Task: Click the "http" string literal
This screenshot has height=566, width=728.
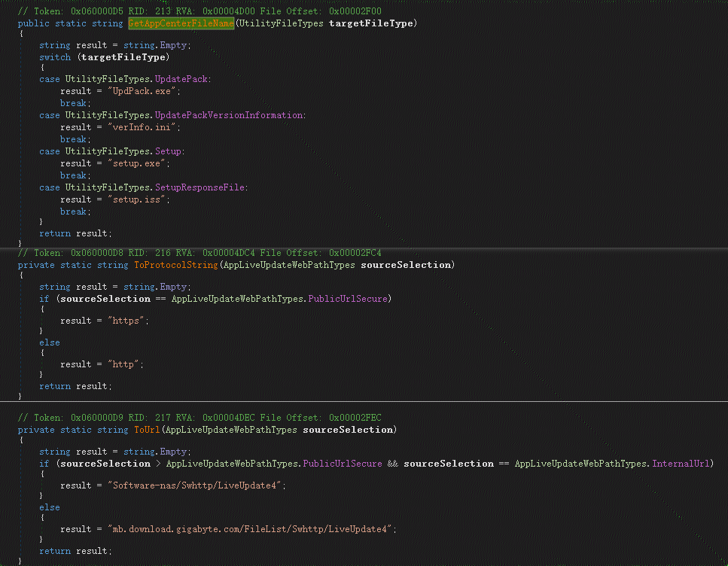Action: 123,364
